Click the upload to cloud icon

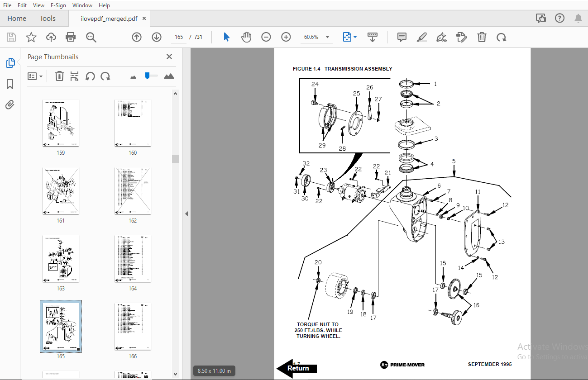[x=51, y=37]
